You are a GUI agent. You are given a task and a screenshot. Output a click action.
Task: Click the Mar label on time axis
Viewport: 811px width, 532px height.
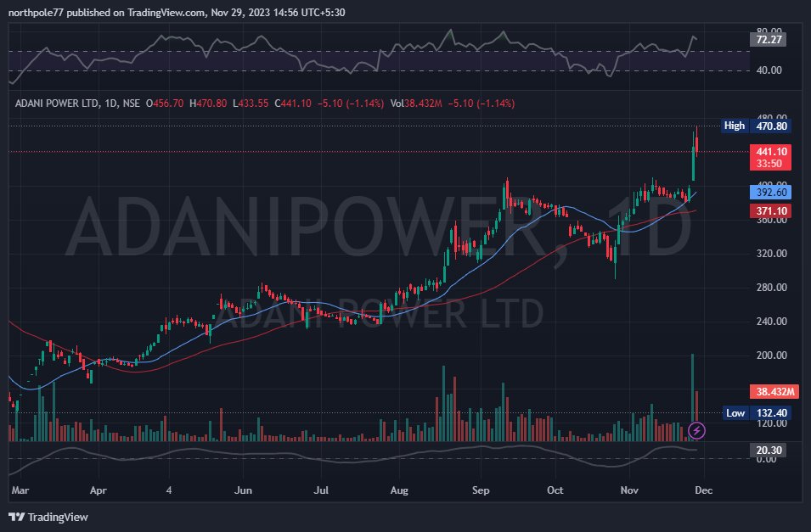click(20, 490)
